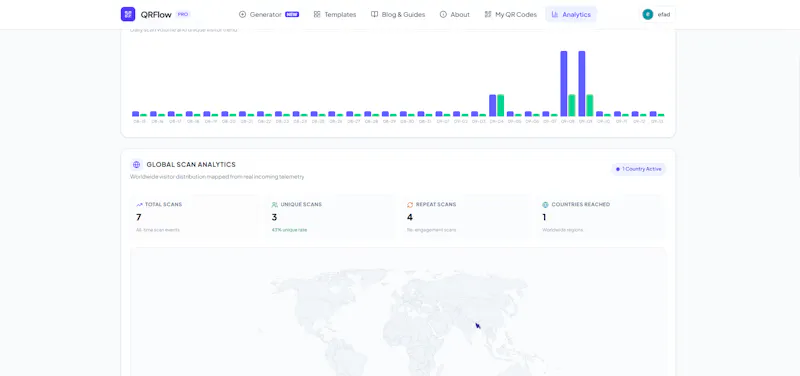This screenshot has width=800, height=376.
Task: Click the 43% unique rate text
Action: point(289,230)
